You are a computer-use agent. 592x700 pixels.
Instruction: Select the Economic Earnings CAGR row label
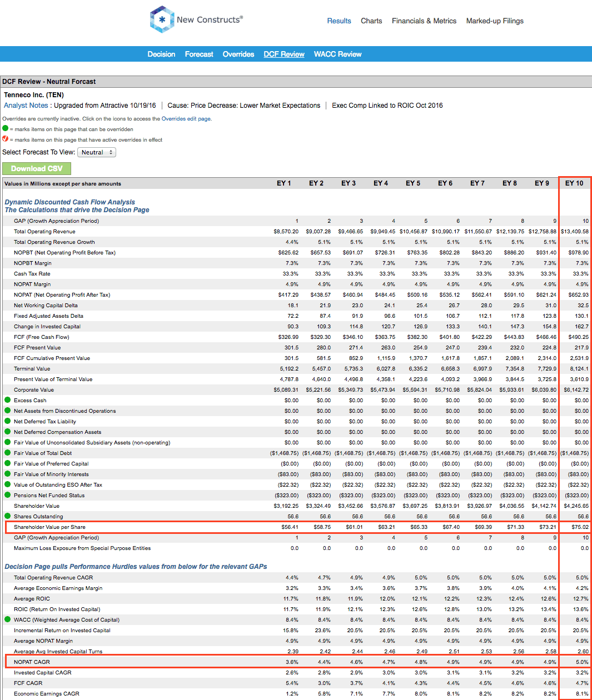click(47, 694)
